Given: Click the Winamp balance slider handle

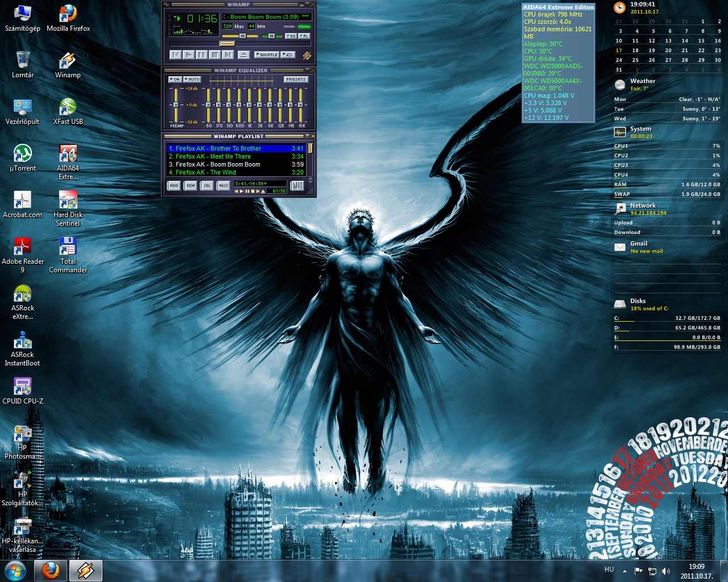Looking at the screenshot, I should [x=271, y=36].
